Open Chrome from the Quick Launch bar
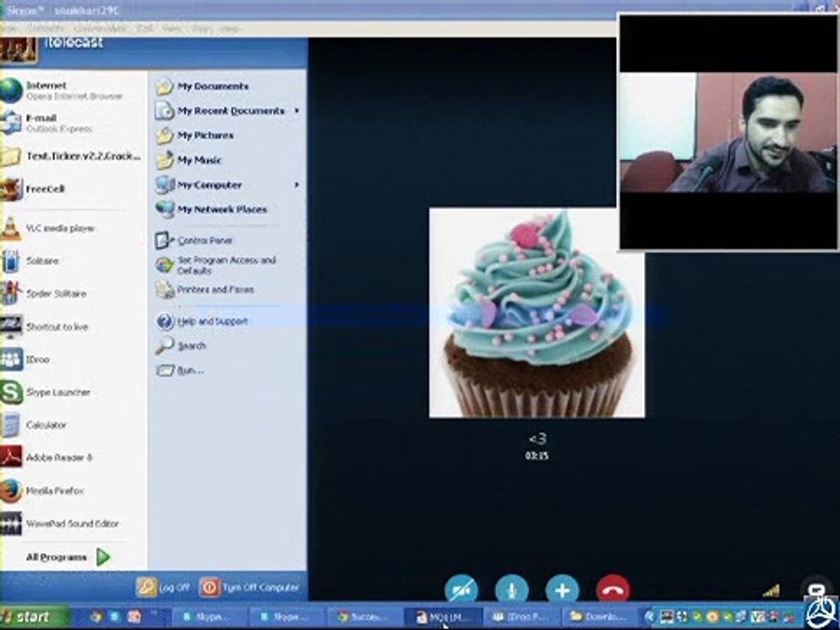840x630 pixels. (97, 617)
